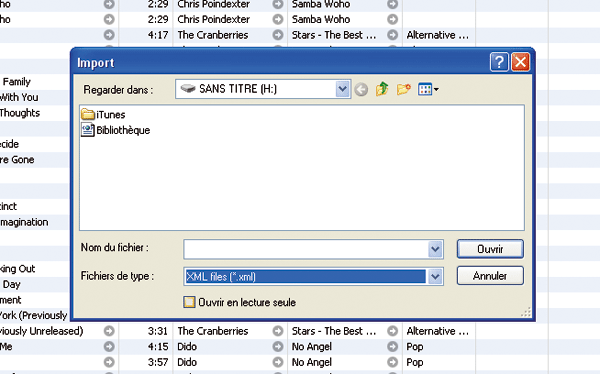Enable Ouvrir en lecture seule checkbox
This screenshot has height=374, width=600.
click(x=189, y=302)
